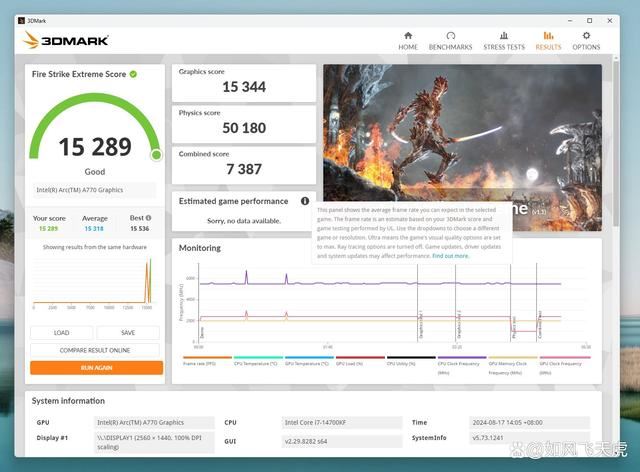The width and height of the screenshot is (640, 472).
Task: Switch to the Results tab
Action: coord(548,39)
